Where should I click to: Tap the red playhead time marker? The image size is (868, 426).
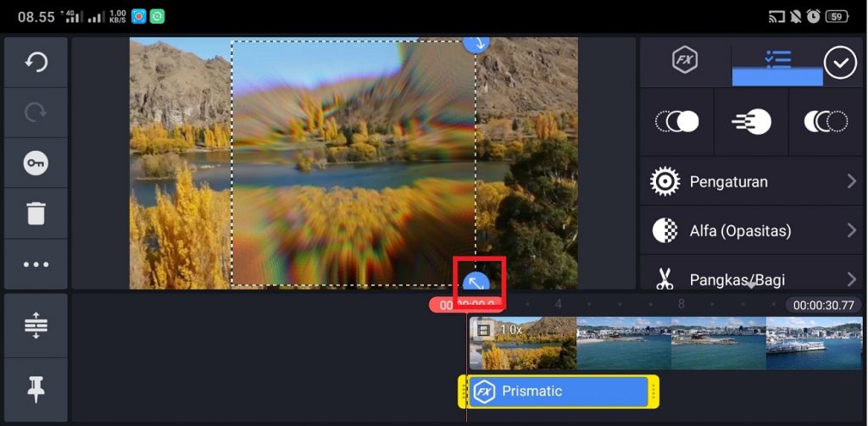click(x=466, y=305)
